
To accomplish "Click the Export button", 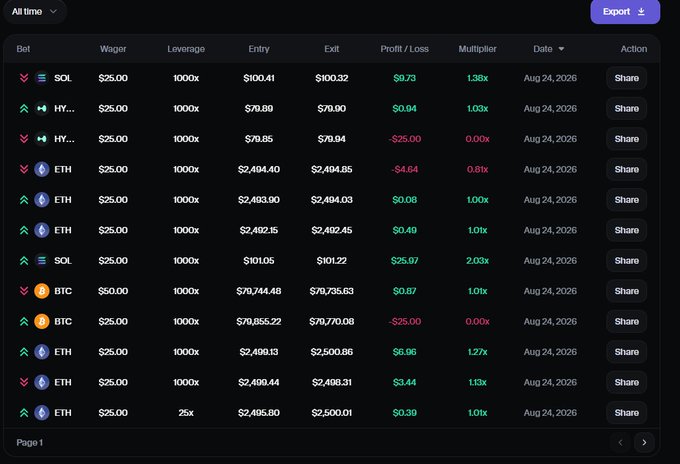I will pyautogui.click(x=625, y=12).
